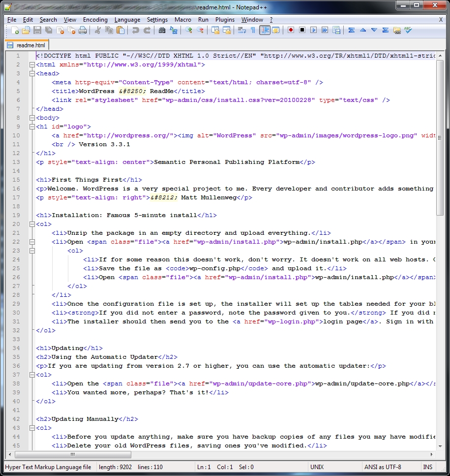450x476 pixels.
Task: Save the document with the Save icon
Action: point(37,30)
